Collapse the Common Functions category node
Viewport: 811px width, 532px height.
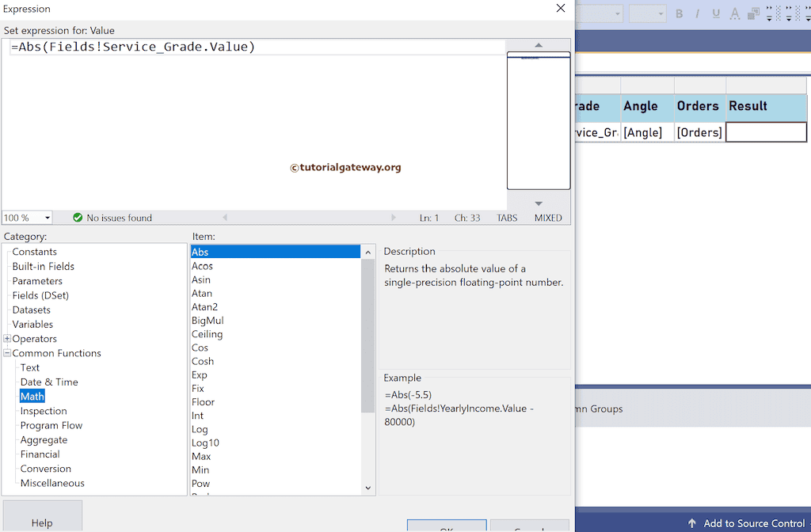pyautogui.click(x=7, y=353)
